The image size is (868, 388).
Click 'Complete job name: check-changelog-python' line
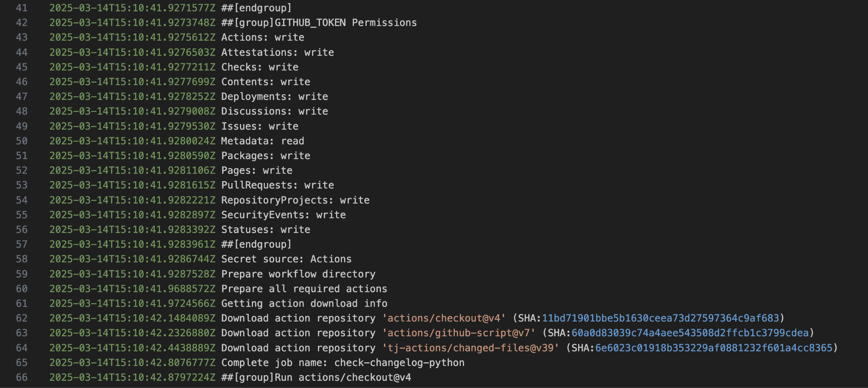coord(342,363)
